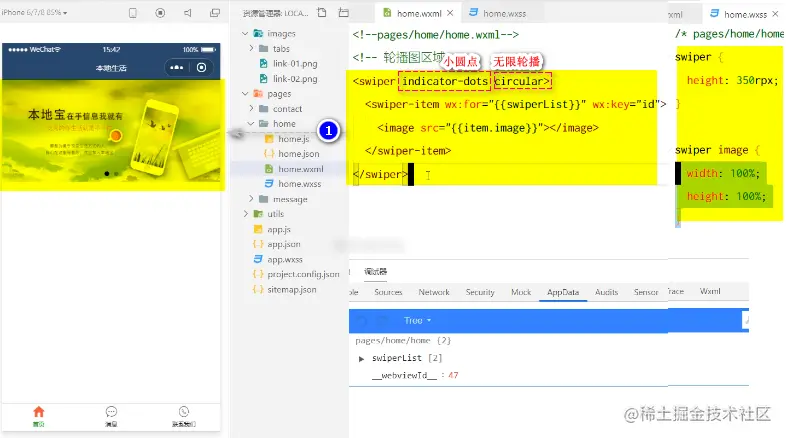Open the Security debugger tab

coord(480,292)
